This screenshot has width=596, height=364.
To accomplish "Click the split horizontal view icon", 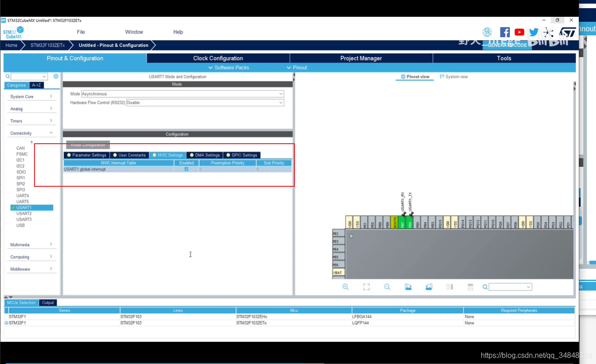I will point(470,287).
